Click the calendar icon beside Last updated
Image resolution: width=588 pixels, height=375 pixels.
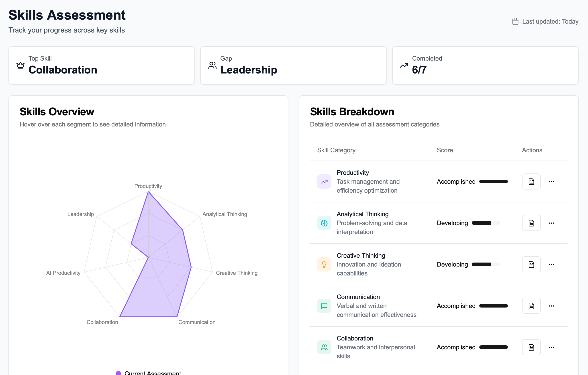pyautogui.click(x=515, y=21)
